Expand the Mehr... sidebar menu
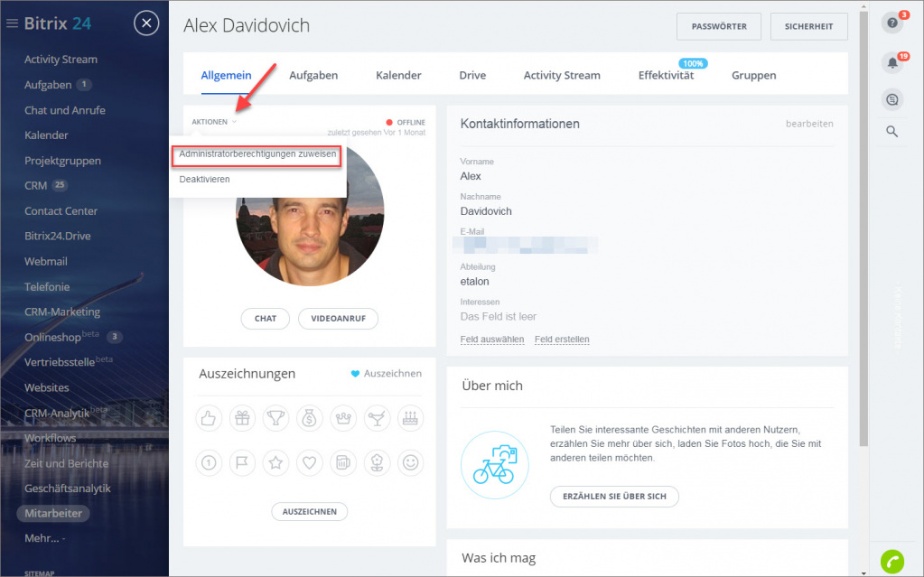Screen dimensions: 924x577 click(45, 538)
